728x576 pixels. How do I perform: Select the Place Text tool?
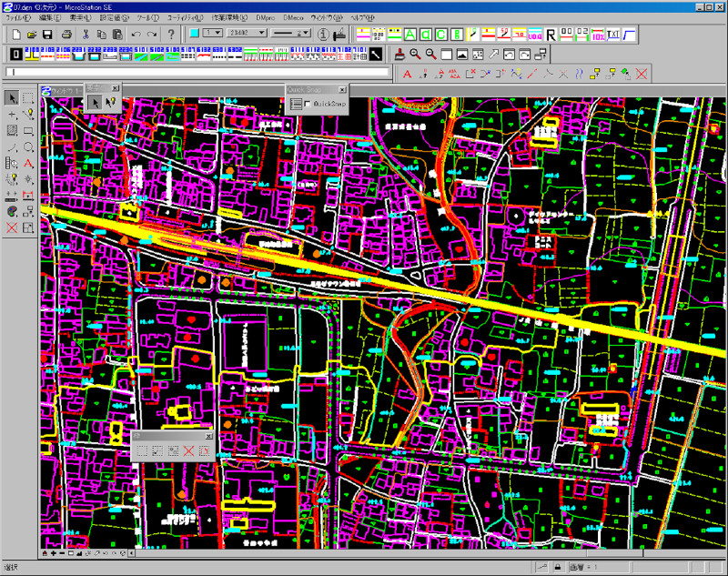tap(28, 163)
